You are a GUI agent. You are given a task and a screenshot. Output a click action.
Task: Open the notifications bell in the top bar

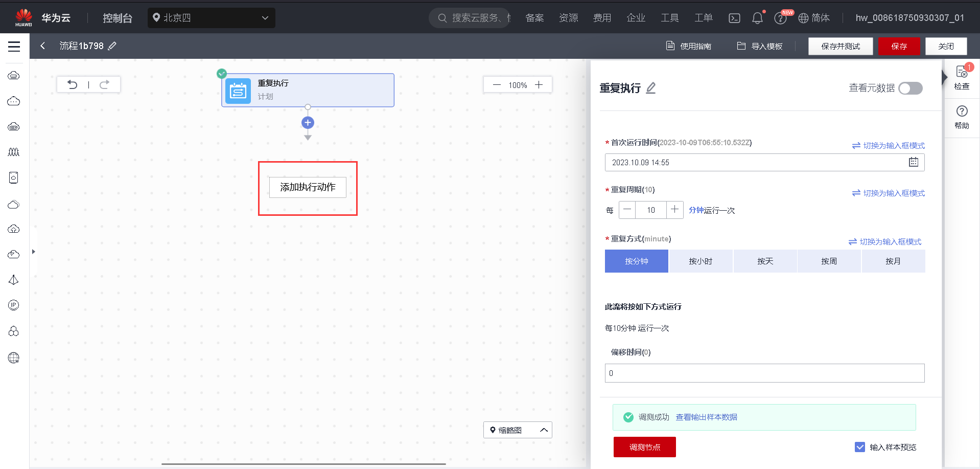tap(757, 17)
